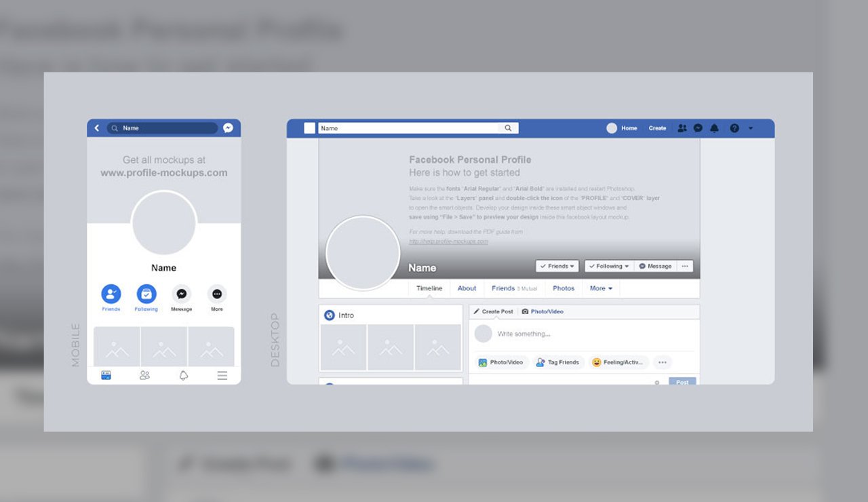Click the desktop search magnifier icon
The height and width of the screenshot is (502, 868).
tap(509, 128)
